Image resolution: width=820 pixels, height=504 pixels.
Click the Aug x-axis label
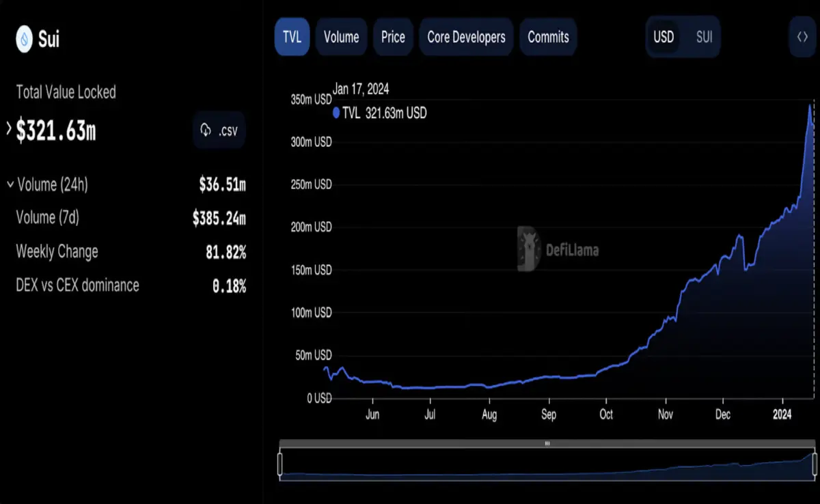[489, 415]
